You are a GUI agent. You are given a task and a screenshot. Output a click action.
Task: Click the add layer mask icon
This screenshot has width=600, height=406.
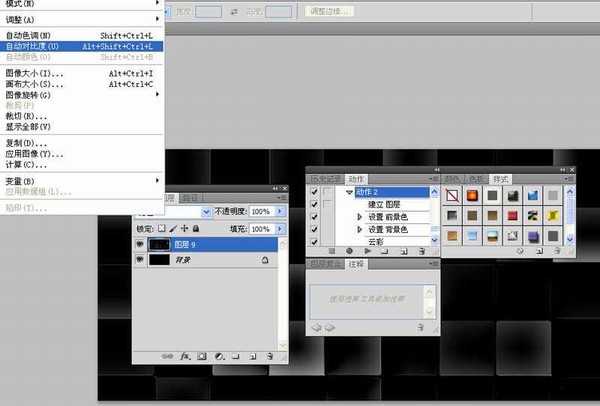pos(201,355)
